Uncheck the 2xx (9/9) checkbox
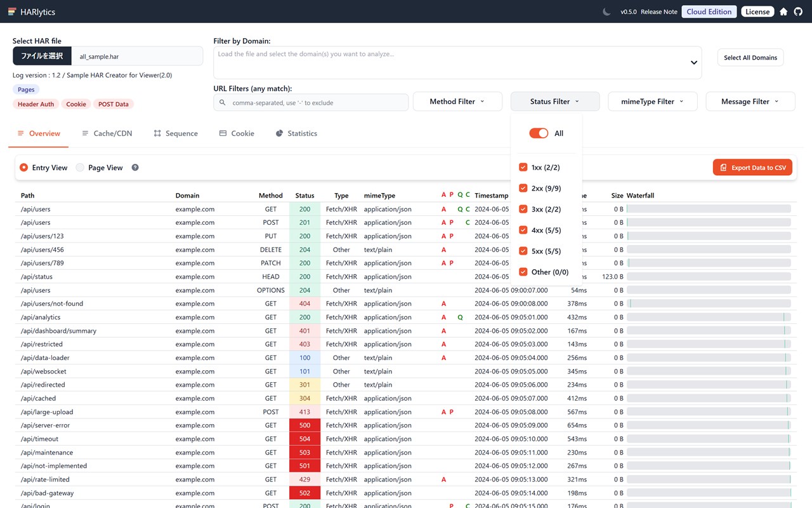Screen dimensions: 812x508 [x=523, y=188]
